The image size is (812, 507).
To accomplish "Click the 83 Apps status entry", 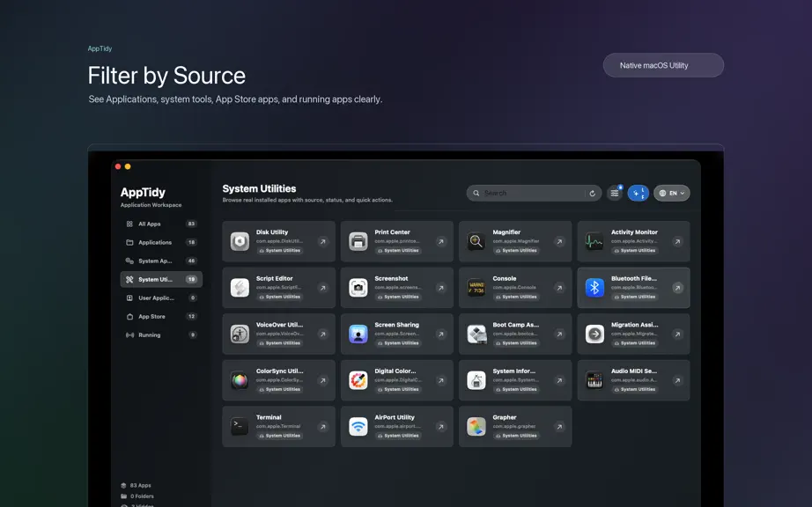I will (x=136, y=485).
